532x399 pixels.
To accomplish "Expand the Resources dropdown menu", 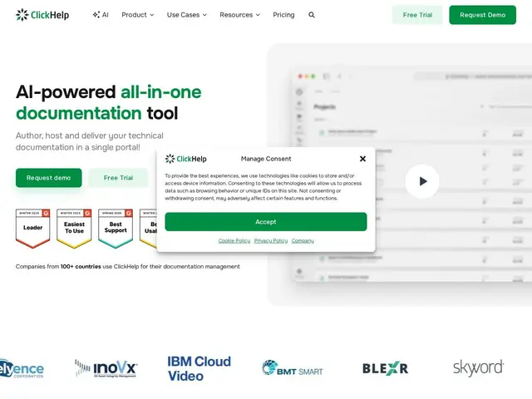I will pos(239,15).
